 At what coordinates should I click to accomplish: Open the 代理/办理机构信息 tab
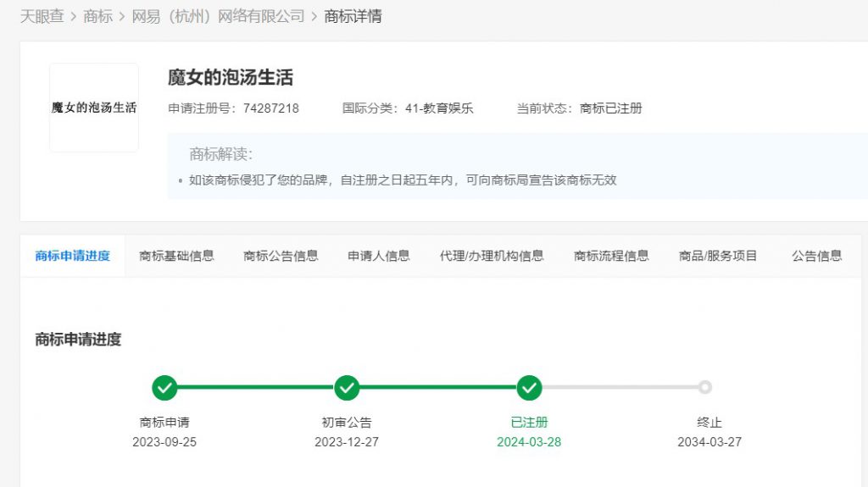492,256
